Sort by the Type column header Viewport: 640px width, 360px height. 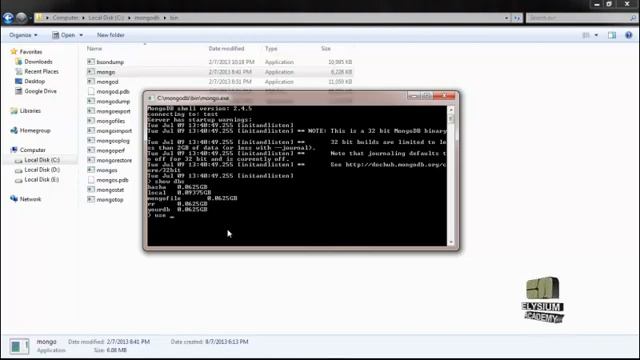[x=271, y=49]
